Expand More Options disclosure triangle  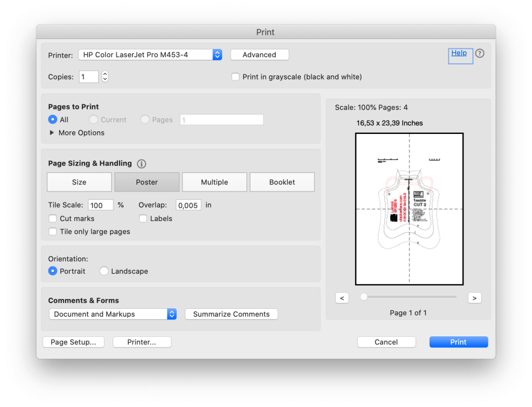point(51,133)
